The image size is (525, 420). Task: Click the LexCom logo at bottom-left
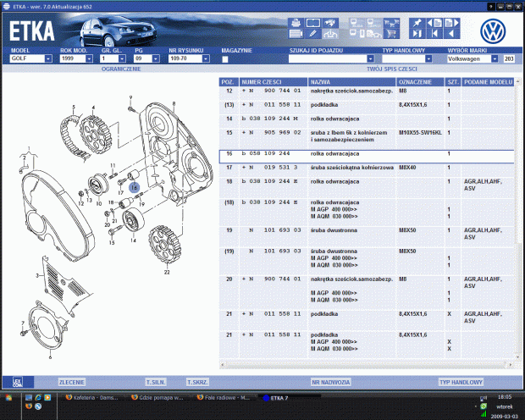tap(18, 382)
